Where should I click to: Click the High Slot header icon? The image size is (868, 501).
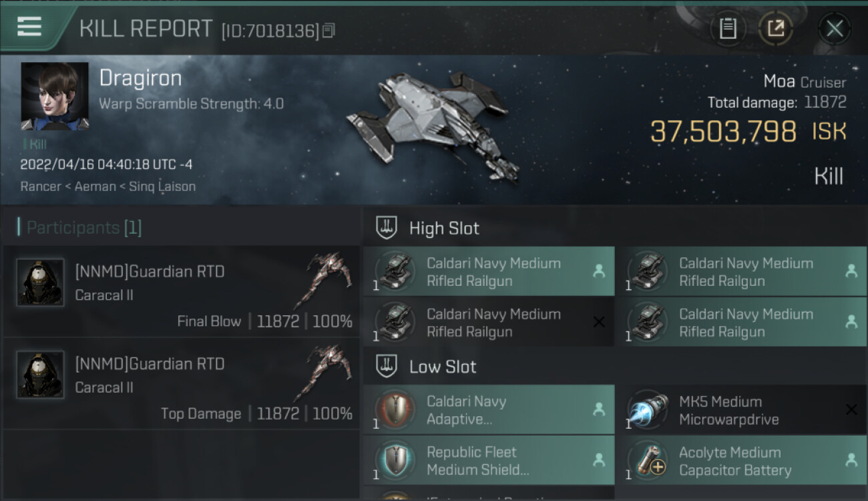[x=387, y=228]
